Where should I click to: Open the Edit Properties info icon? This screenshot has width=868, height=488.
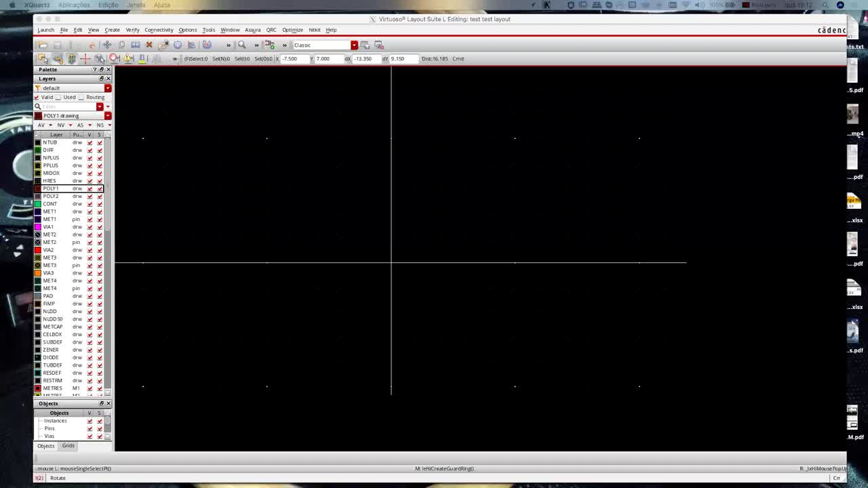click(178, 45)
